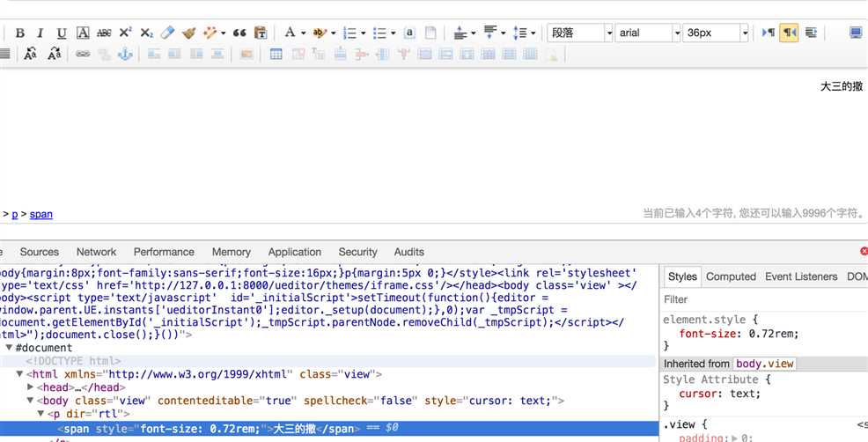The width and height of the screenshot is (868, 442).
Task: Collapse the html element node
Action: coord(20,374)
